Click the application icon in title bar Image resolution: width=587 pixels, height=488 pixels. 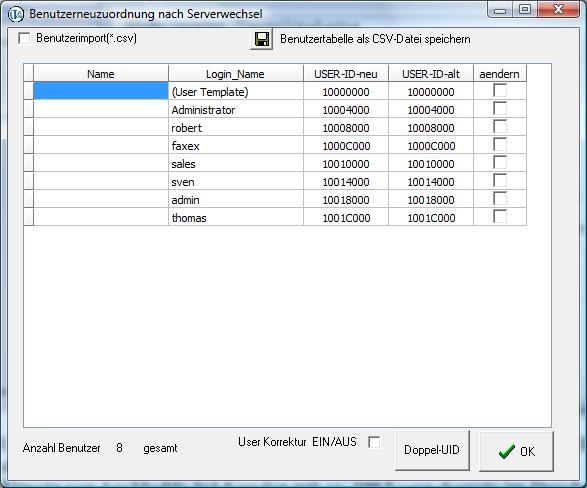(x=16, y=14)
